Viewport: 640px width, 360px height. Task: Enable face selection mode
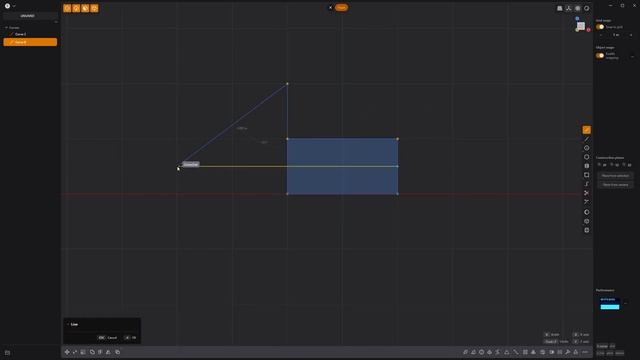85,8
